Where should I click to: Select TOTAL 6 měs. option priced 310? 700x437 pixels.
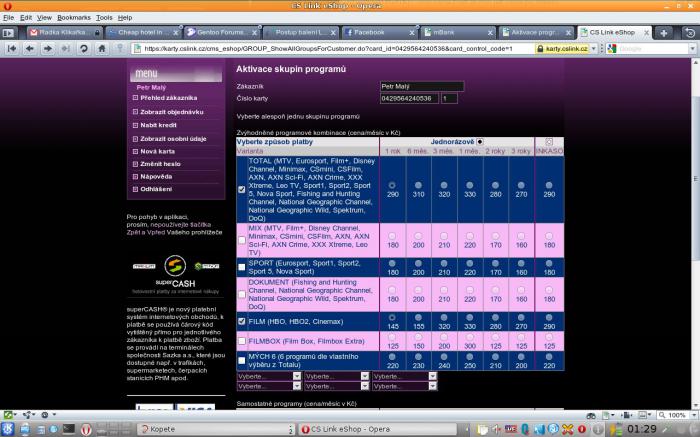[x=418, y=185]
